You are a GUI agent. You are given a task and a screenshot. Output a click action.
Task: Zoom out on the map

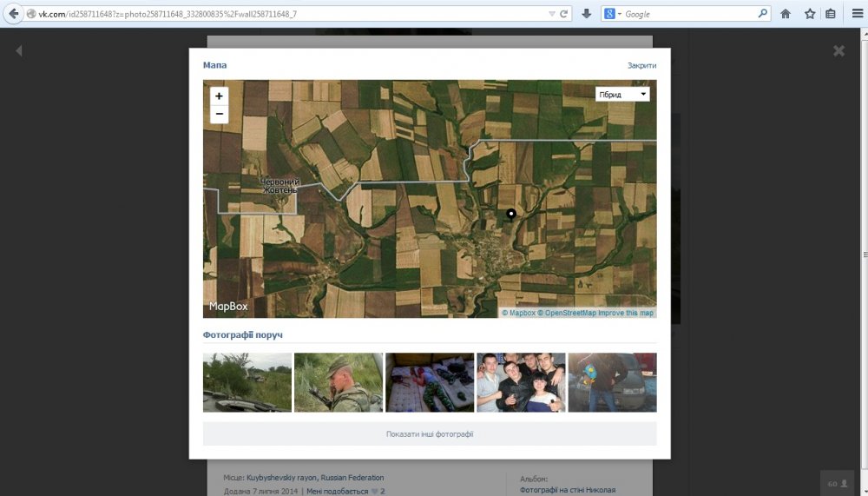[219, 114]
